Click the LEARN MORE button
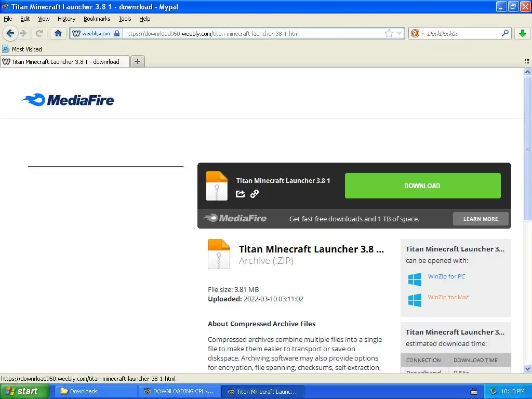The width and height of the screenshot is (532, 399). pyautogui.click(x=481, y=219)
